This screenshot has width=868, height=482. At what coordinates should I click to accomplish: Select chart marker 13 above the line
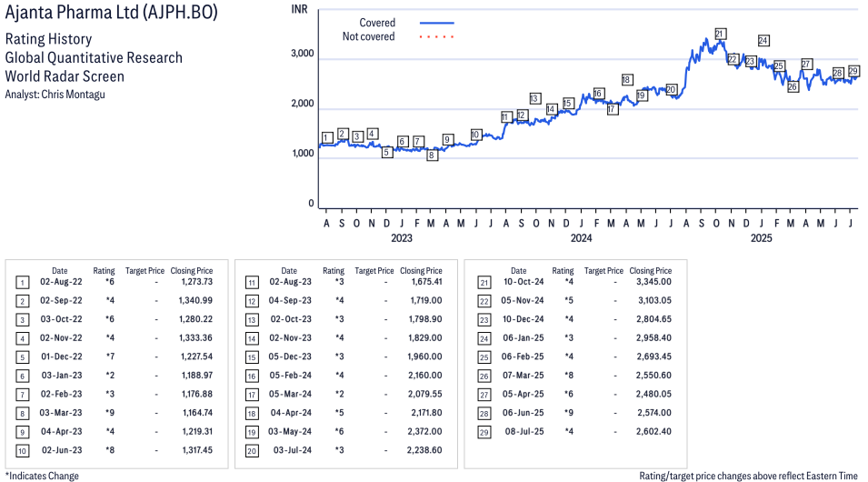point(534,98)
